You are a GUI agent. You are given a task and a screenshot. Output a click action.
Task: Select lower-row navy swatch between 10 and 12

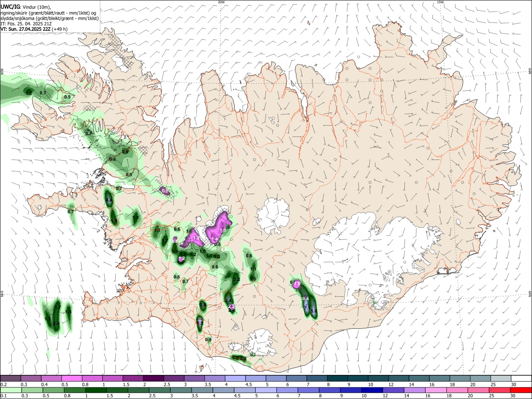[371, 390]
